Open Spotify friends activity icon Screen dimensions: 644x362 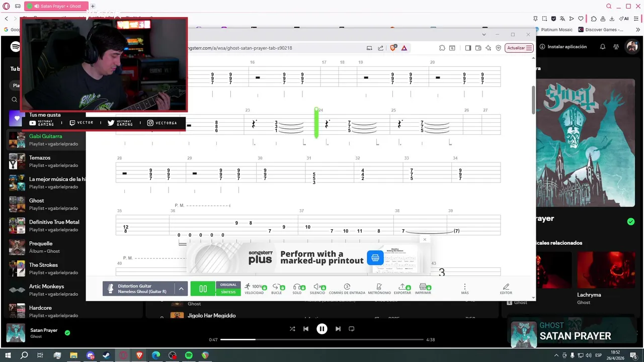(x=616, y=47)
